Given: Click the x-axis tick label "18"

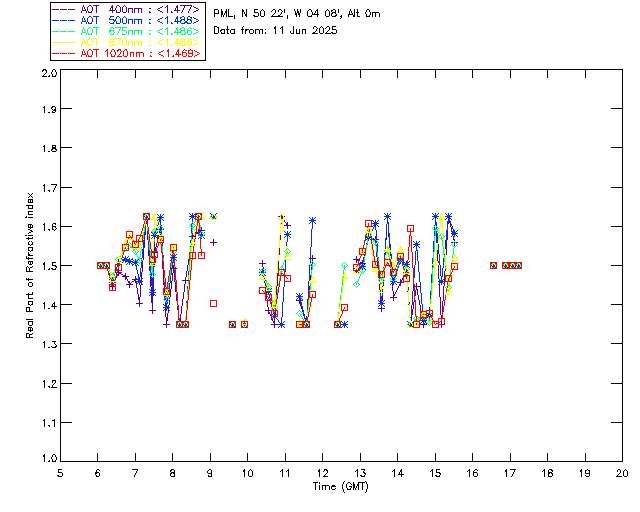Looking at the screenshot, I should pos(547,473).
